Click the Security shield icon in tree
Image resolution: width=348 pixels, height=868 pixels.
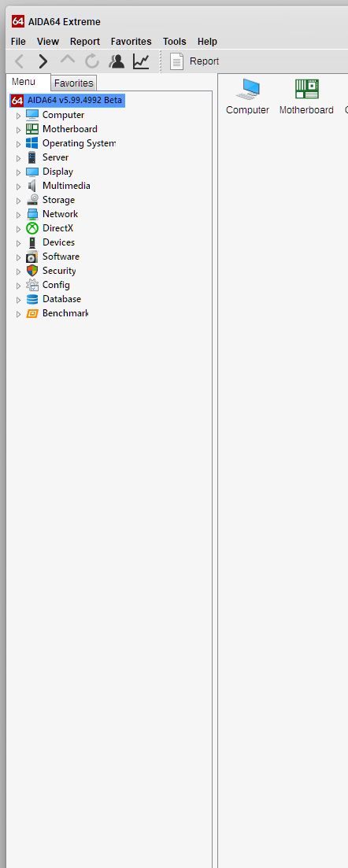click(32, 271)
